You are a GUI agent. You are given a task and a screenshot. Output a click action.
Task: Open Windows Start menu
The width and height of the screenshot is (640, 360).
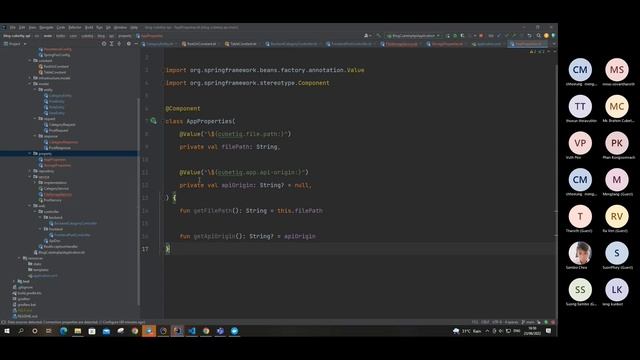(x=7, y=331)
